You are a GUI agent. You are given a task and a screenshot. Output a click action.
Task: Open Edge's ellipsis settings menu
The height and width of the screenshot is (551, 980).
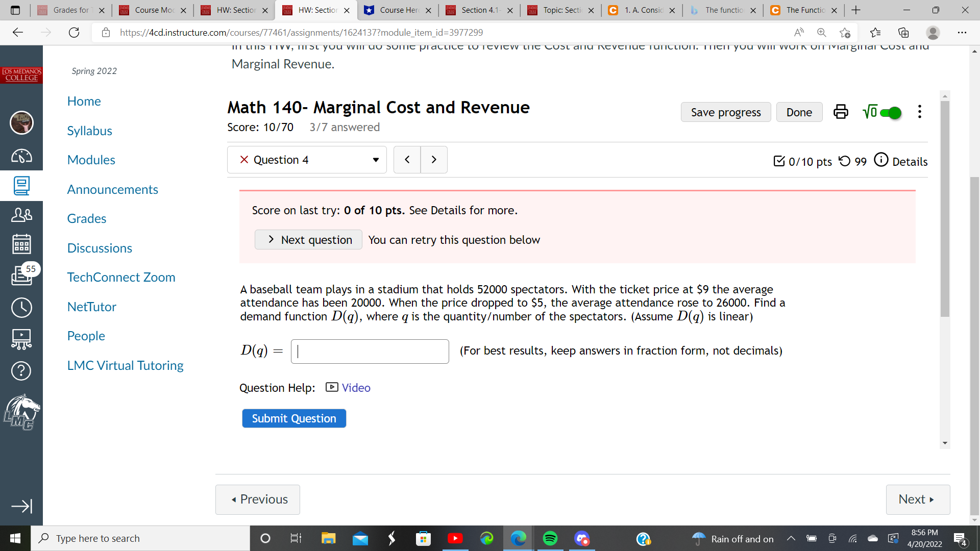click(962, 32)
